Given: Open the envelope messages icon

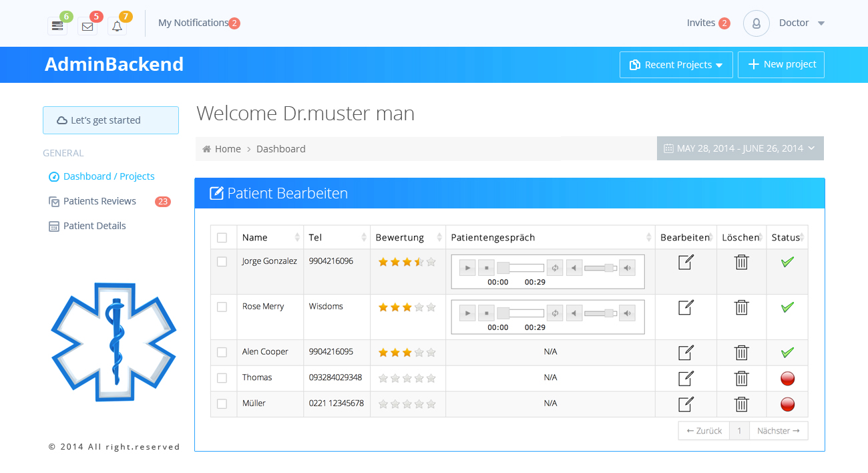Looking at the screenshot, I should [87, 26].
